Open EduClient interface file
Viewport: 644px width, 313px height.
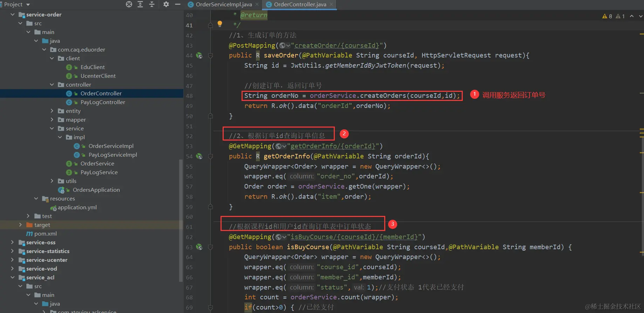pyautogui.click(x=93, y=67)
